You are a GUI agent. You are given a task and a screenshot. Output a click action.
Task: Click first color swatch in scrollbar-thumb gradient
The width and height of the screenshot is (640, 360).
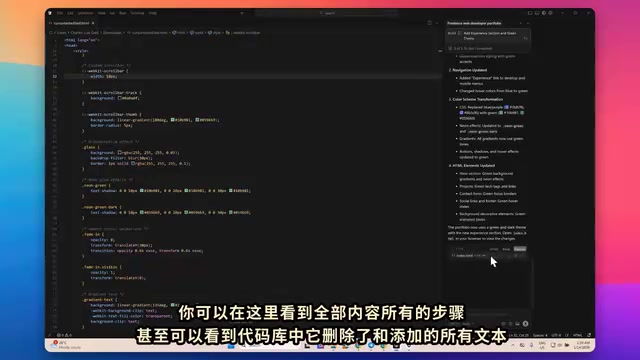173,120
